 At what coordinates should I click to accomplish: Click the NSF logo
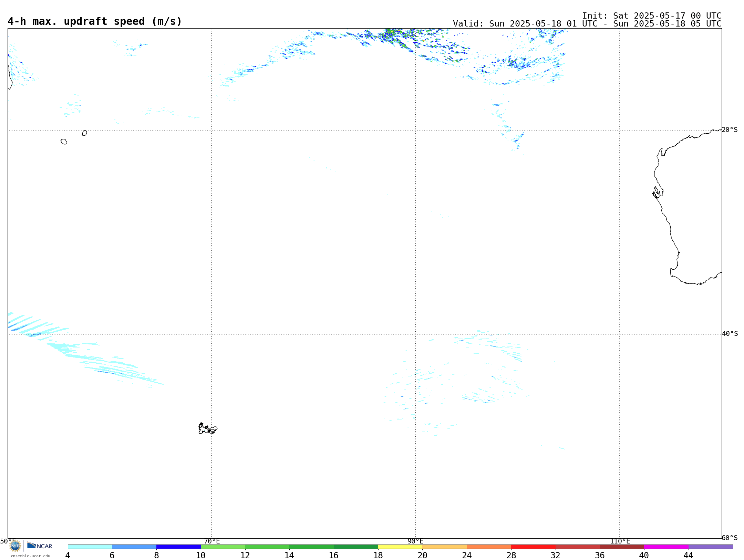pos(15,546)
